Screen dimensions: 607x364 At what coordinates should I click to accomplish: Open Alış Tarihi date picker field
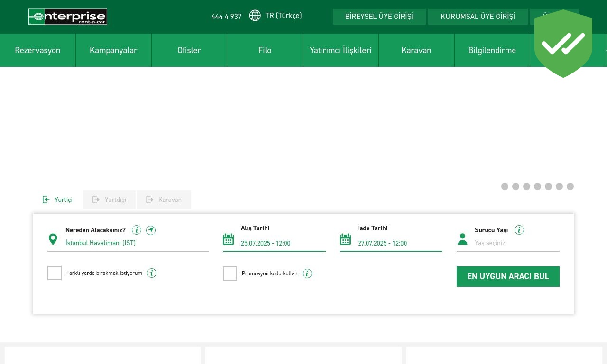point(283,243)
